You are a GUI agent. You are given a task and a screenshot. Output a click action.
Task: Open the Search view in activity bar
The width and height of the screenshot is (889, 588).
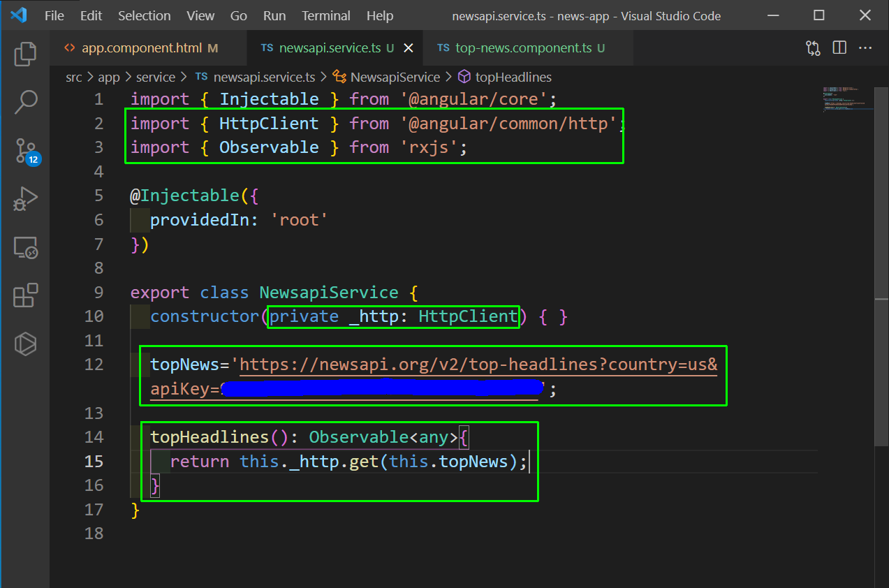coord(25,102)
